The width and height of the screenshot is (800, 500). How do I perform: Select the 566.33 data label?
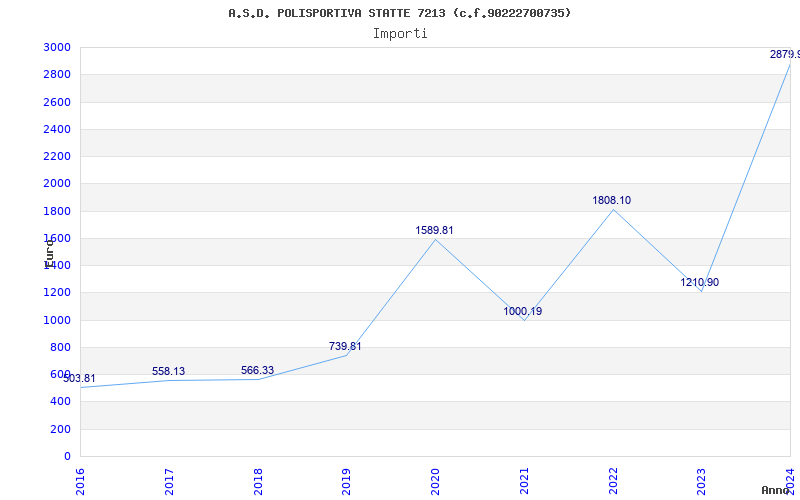coord(257,370)
